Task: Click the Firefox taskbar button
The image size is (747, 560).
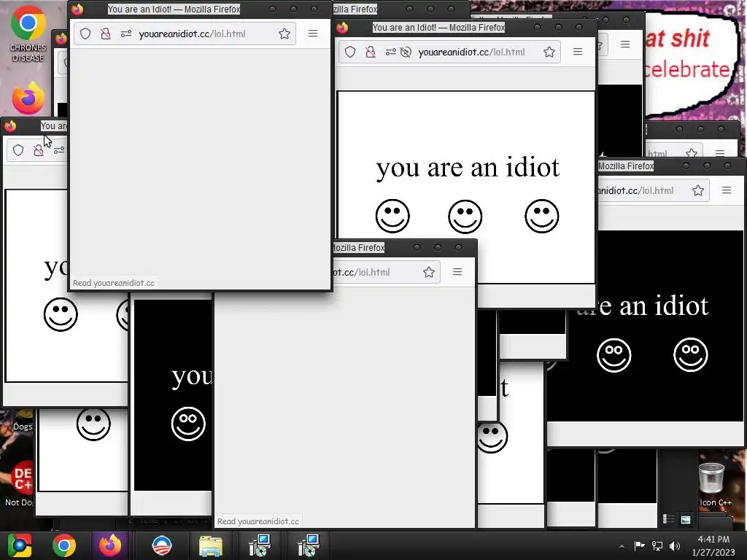Action: point(110,545)
